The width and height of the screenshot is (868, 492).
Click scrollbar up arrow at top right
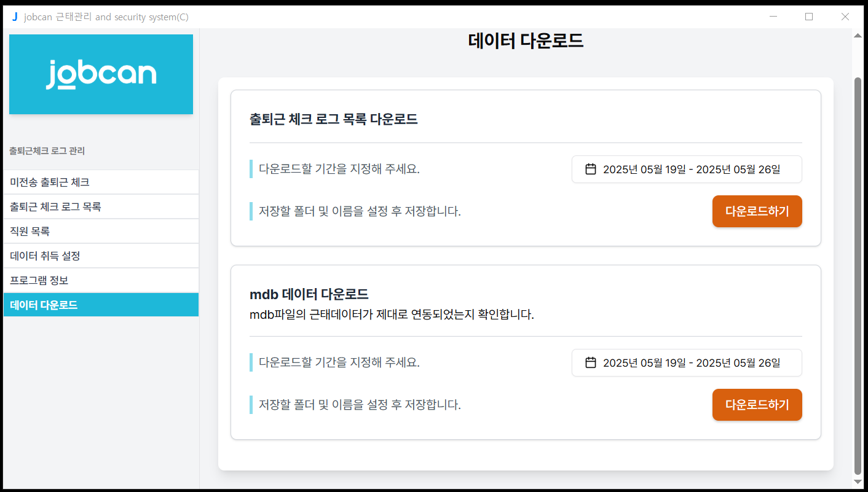(x=858, y=36)
